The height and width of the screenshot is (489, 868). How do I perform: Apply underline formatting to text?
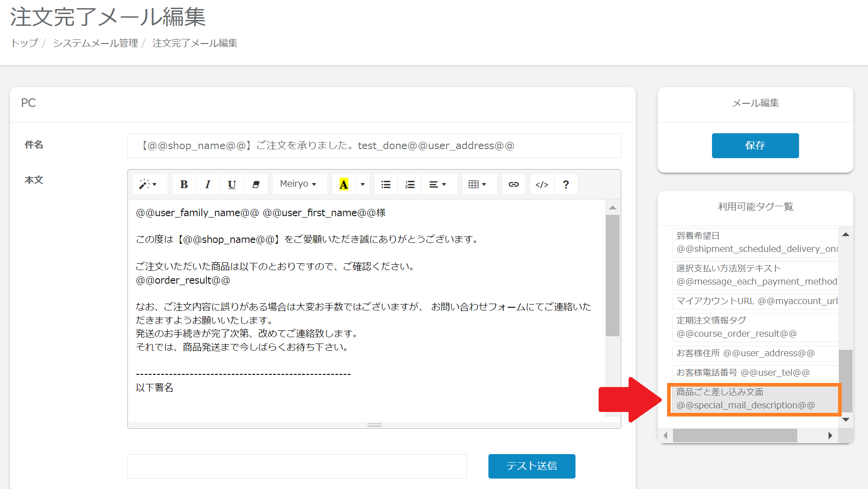coord(232,184)
